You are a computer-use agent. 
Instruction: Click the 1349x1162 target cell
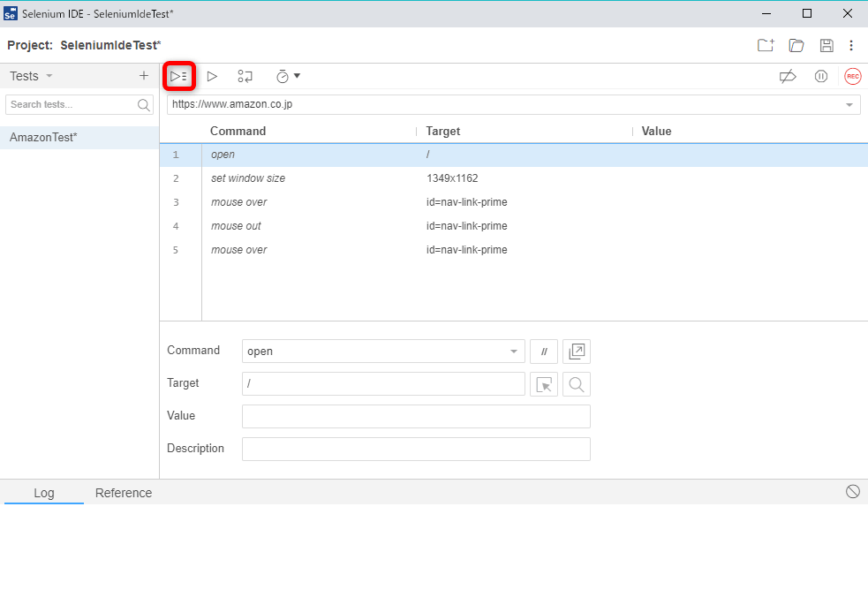(x=452, y=178)
